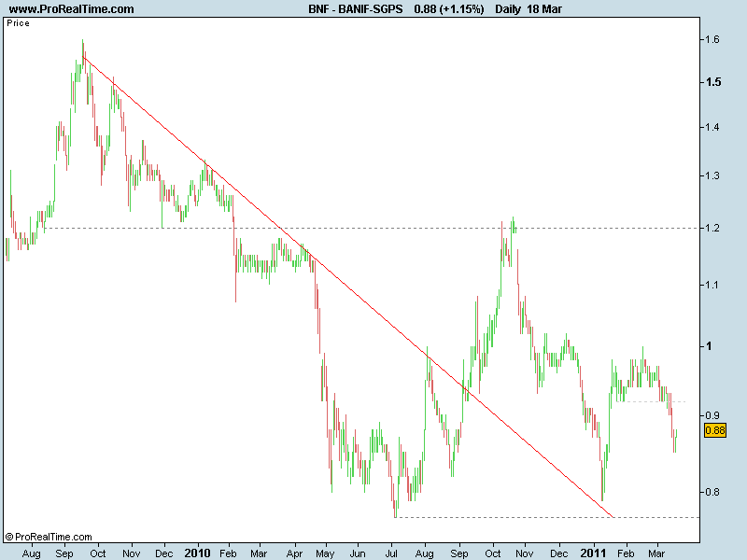Click the 0.9 price axis label
This screenshot has height=560, width=747.
[x=712, y=415]
